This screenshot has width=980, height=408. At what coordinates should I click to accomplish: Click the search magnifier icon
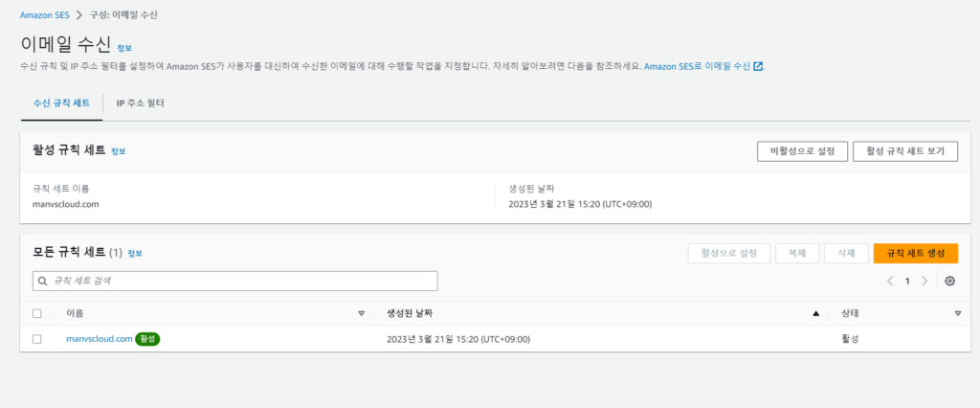42,281
